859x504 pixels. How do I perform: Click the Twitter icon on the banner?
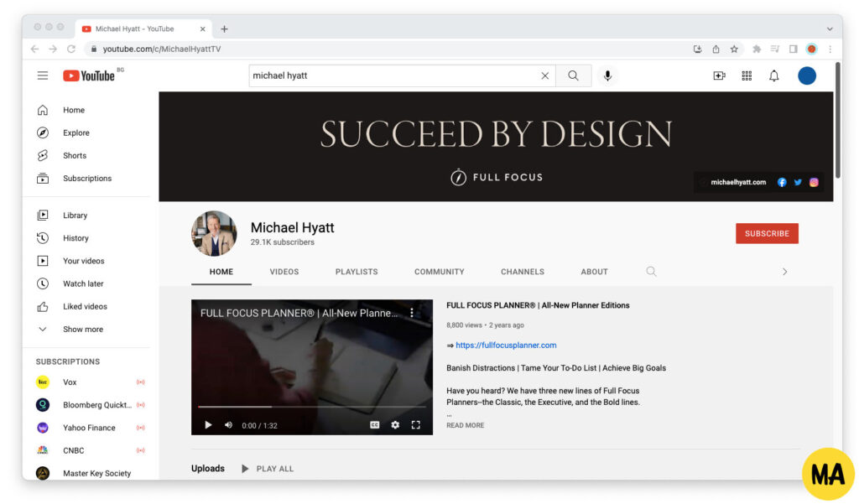point(798,183)
